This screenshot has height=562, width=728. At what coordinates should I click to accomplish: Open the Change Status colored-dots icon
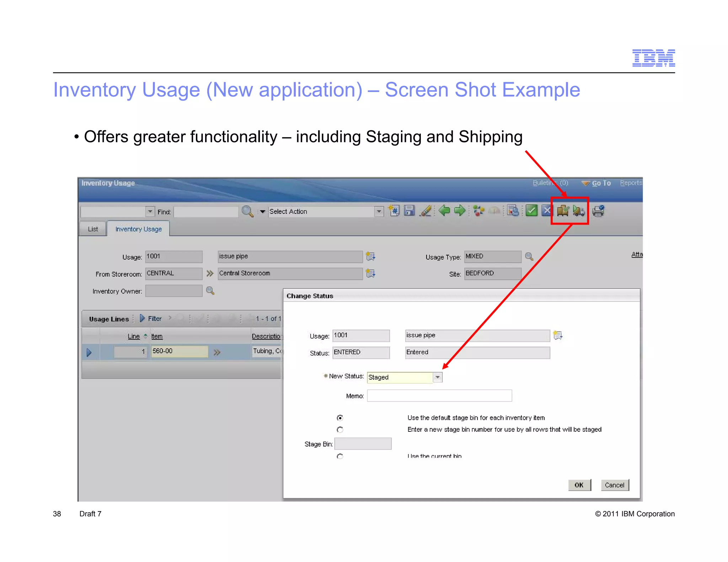click(x=478, y=211)
